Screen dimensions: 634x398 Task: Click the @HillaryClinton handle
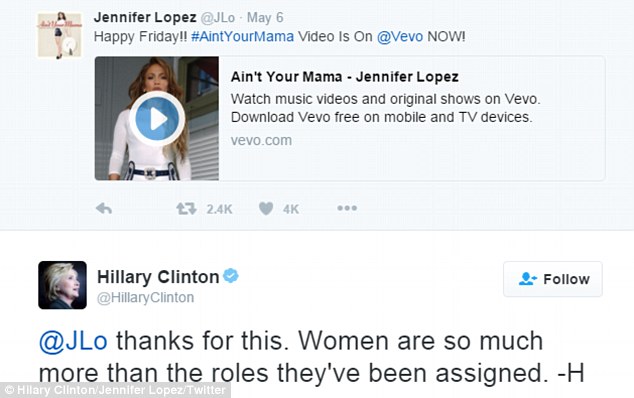coord(146,298)
